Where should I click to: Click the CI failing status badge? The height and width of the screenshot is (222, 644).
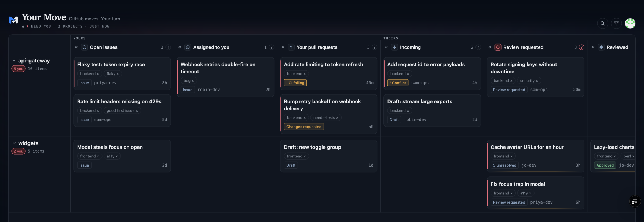pyautogui.click(x=295, y=83)
